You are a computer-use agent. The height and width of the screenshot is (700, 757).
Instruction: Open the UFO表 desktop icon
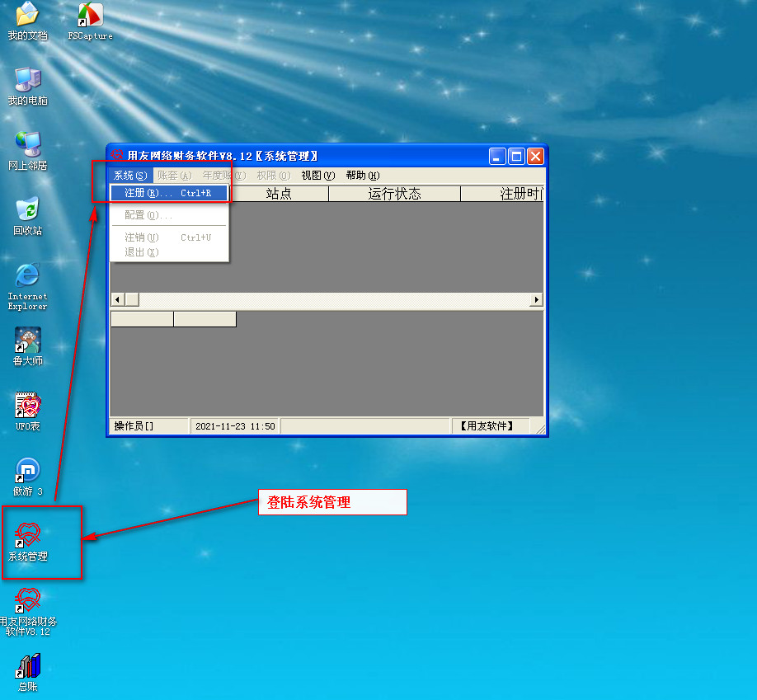28,407
